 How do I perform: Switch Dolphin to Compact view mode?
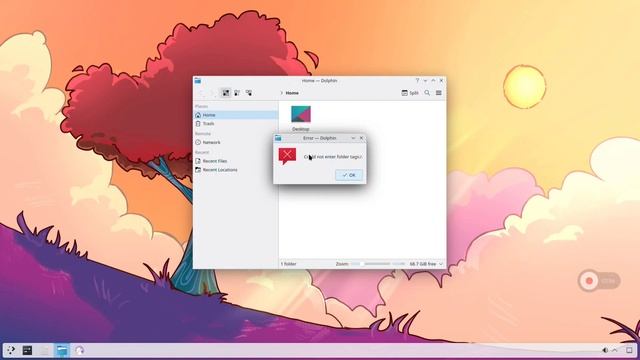(x=237, y=93)
